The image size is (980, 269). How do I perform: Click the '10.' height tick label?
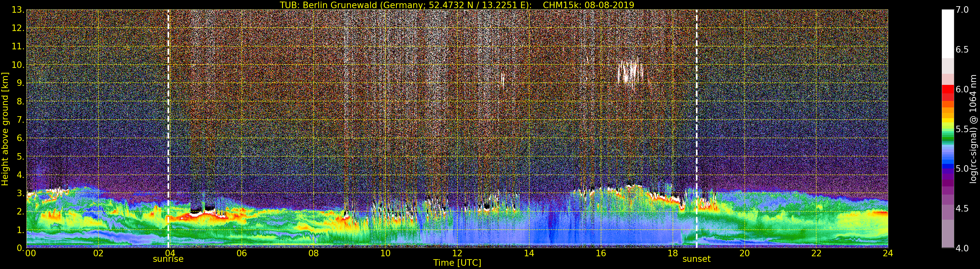[18, 65]
